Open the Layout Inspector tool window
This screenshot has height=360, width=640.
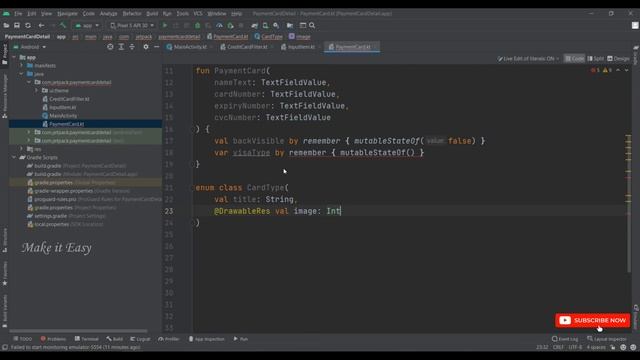coord(607,339)
